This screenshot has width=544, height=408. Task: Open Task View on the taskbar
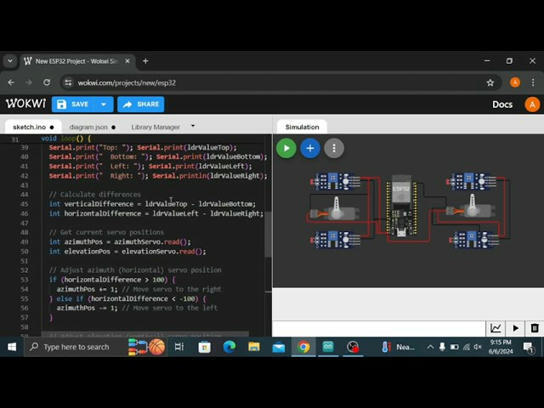[x=179, y=347]
